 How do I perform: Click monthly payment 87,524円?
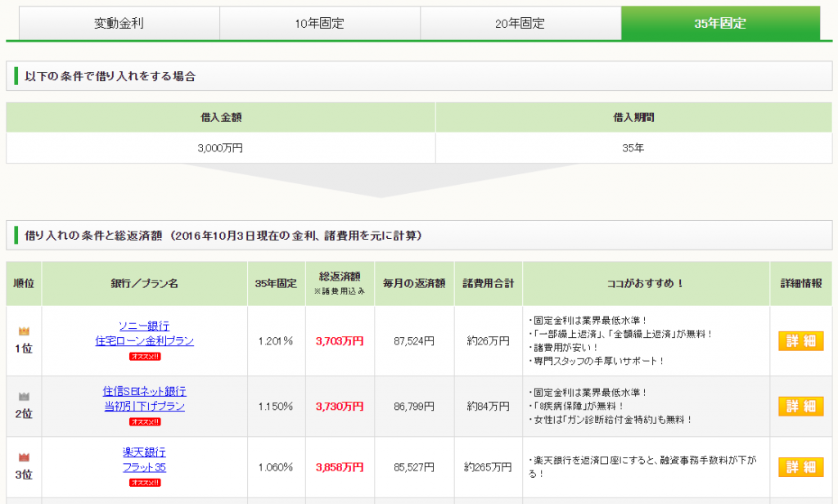coord(414,341)
